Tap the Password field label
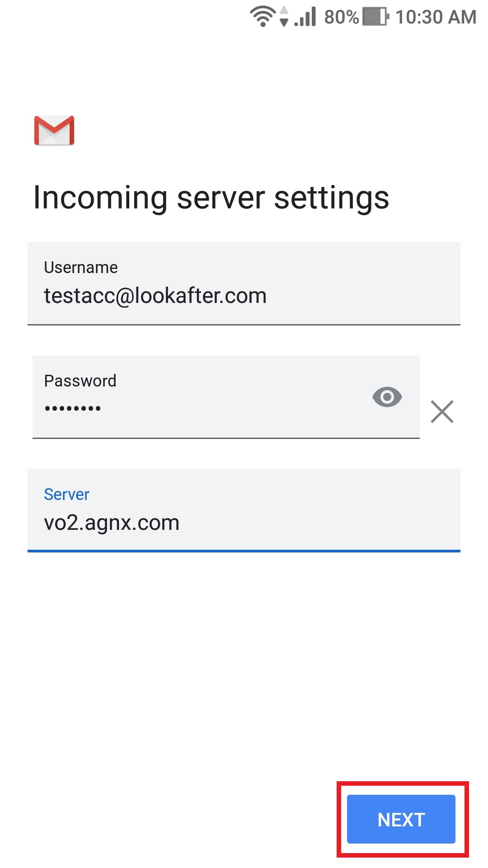 click(80, 381)
